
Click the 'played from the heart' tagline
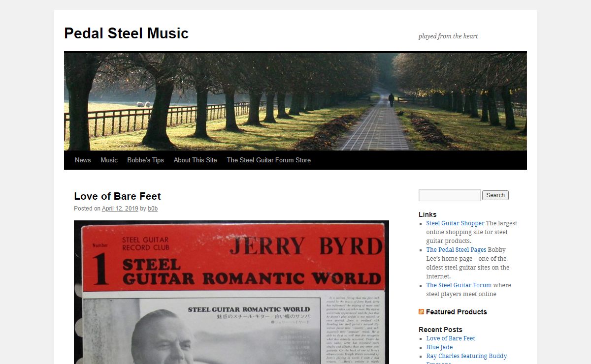tap(448, 36)
